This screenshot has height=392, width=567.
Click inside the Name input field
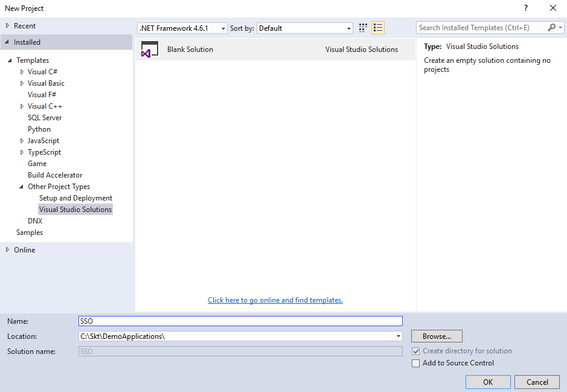click(242, 321)
